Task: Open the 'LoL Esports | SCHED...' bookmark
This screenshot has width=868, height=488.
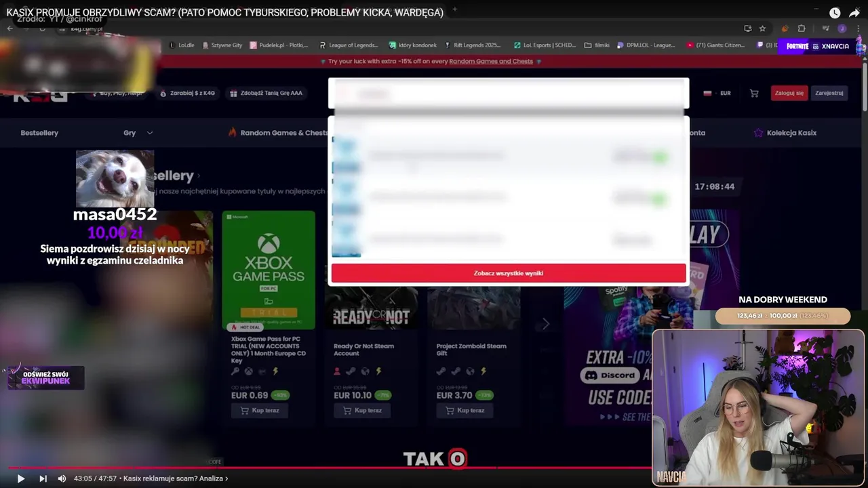Action: [545, 45]
